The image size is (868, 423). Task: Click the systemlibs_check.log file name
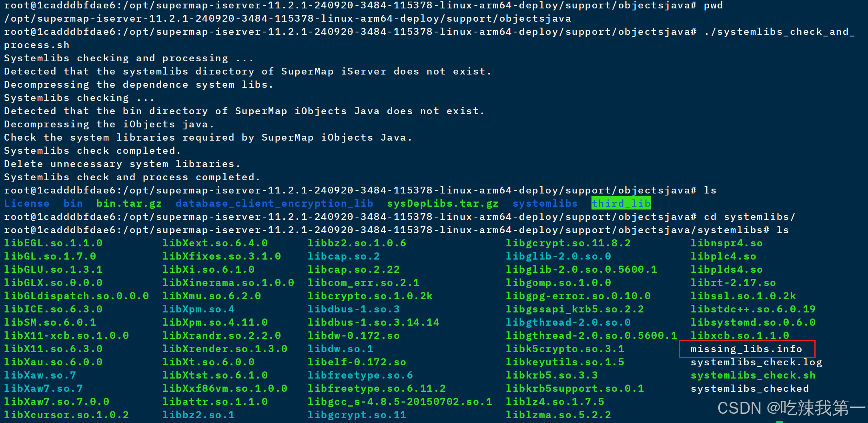click(x=756, y=362)
